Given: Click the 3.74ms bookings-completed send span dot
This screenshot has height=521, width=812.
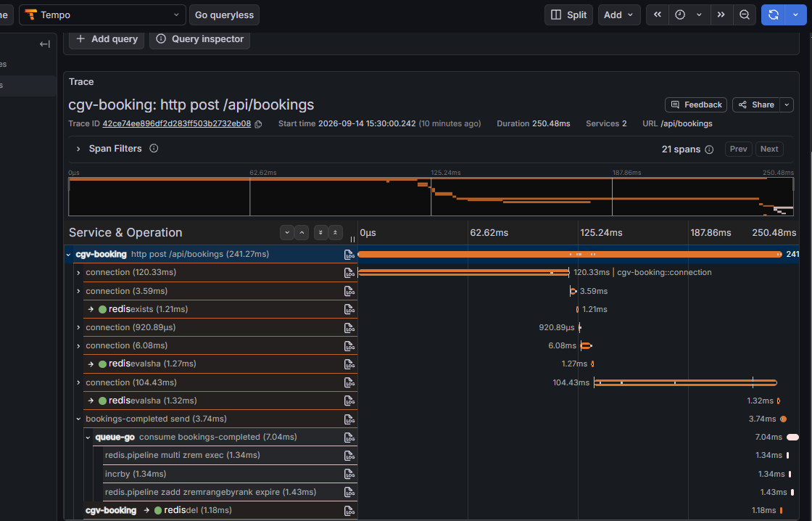Looking at the screenshot, I should 783,419.
